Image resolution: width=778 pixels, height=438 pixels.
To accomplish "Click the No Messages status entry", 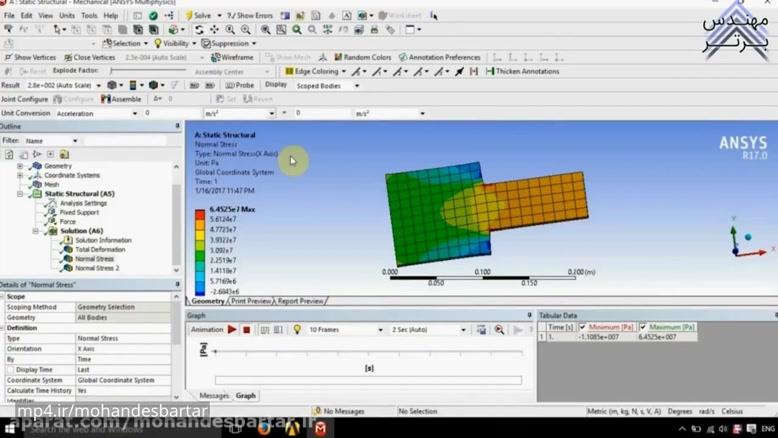I will [340, 412].
